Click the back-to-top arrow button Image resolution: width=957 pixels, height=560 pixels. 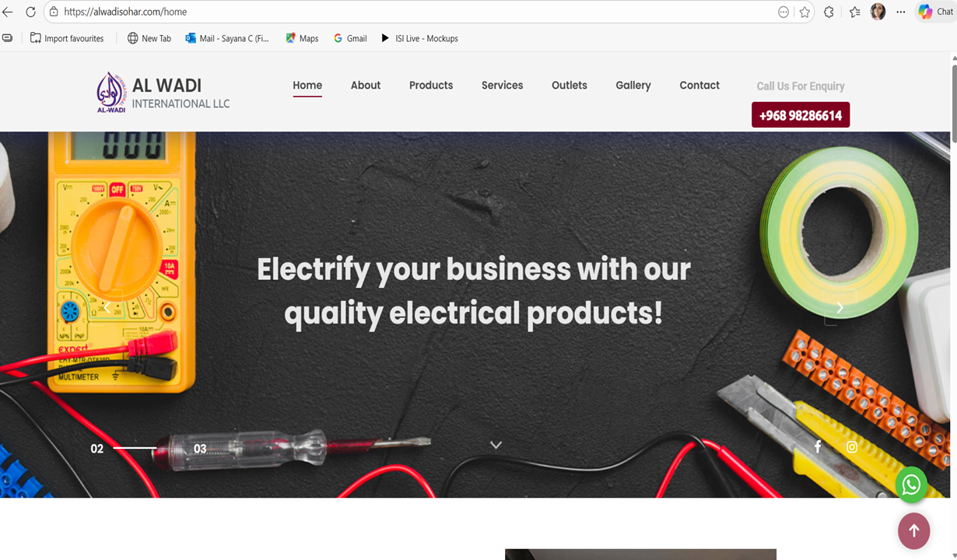(x=914, y=530)
